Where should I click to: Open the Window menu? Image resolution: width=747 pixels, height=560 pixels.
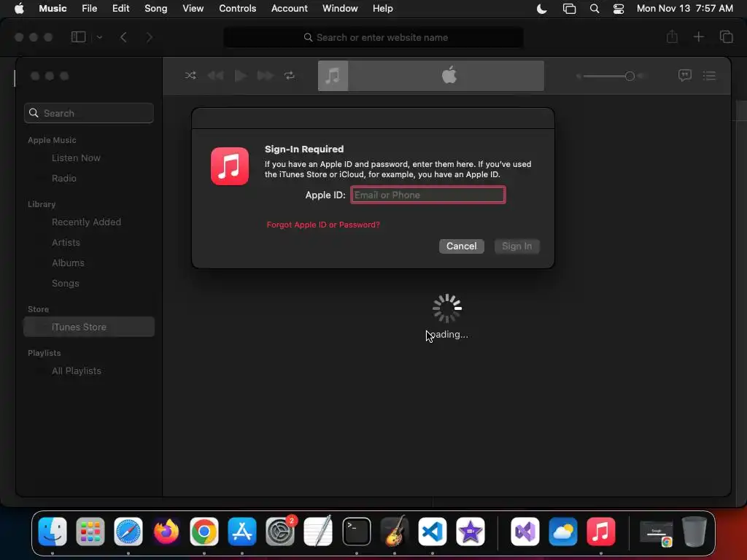(x=340, y=9)
